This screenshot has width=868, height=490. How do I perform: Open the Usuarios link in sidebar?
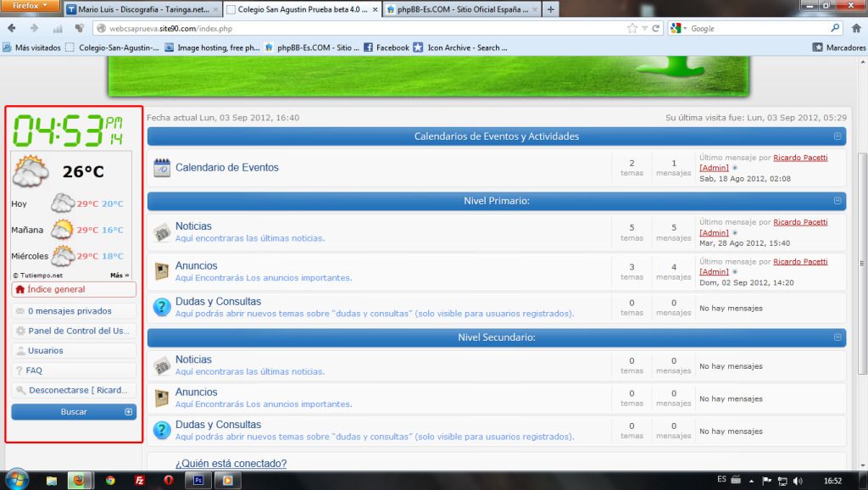click(x=46, y=350)
